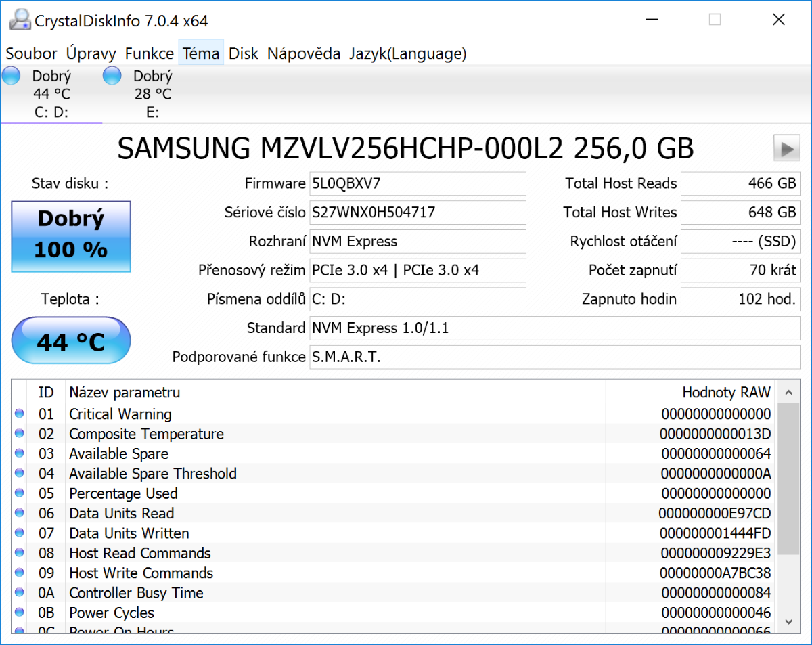Image resolution: width=812 pixels, height=645 pixels.
Task: Click scrollbar down arrow in SMART list
Action: [787, 621]
